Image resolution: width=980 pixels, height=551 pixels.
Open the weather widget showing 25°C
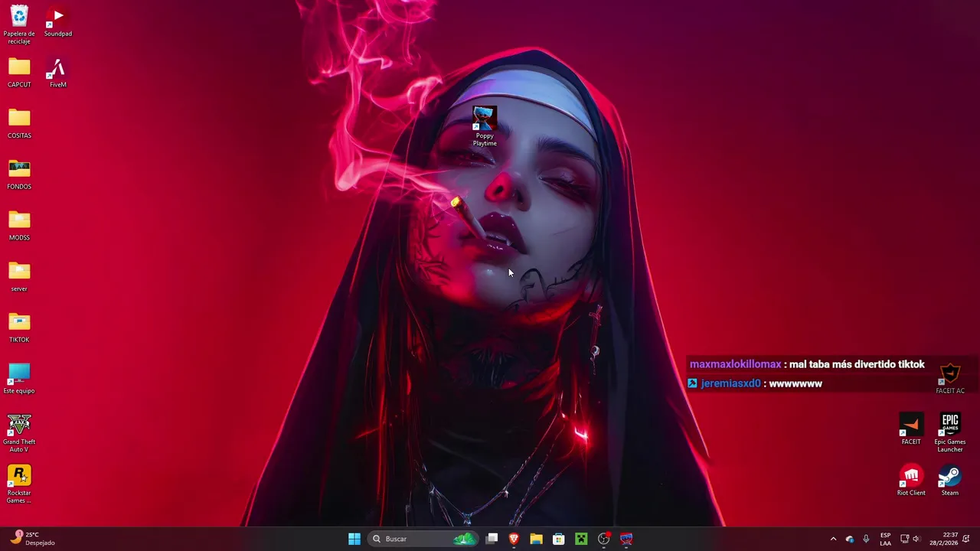(34, 539)
